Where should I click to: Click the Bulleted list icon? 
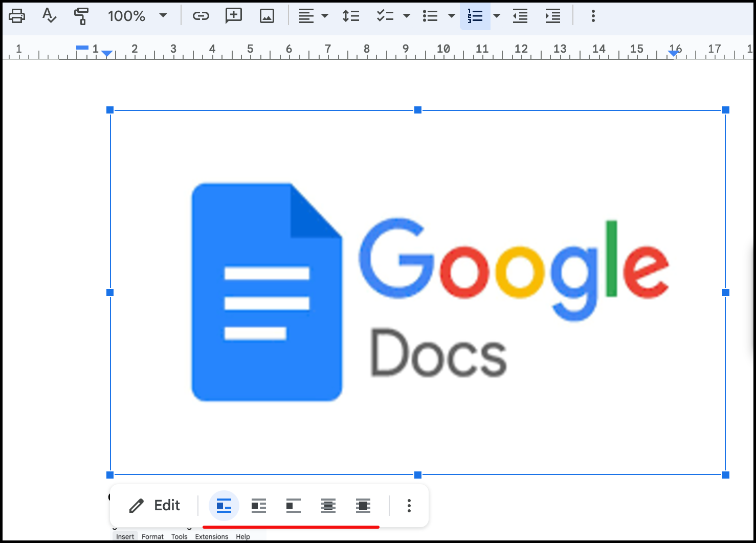click(x=430, y=16)
